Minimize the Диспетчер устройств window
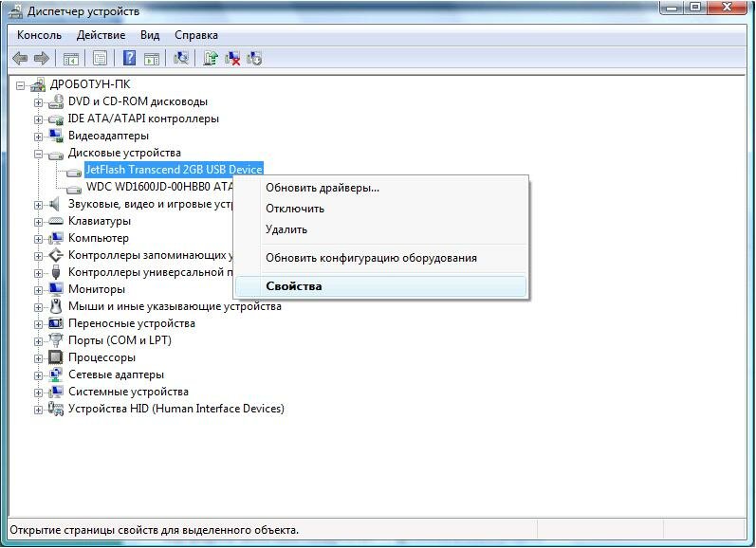The width and height of the screenshot is (756, 548). (673, 8)
